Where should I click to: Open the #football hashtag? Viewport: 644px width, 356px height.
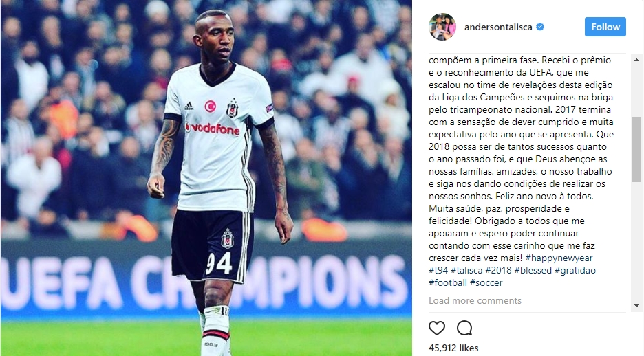448,282
